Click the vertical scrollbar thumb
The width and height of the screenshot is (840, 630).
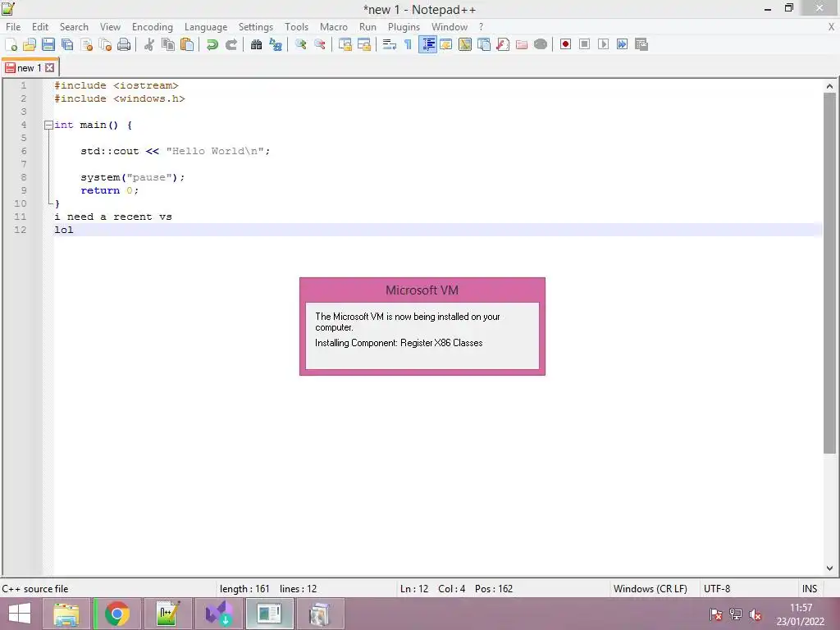point(829,273)
